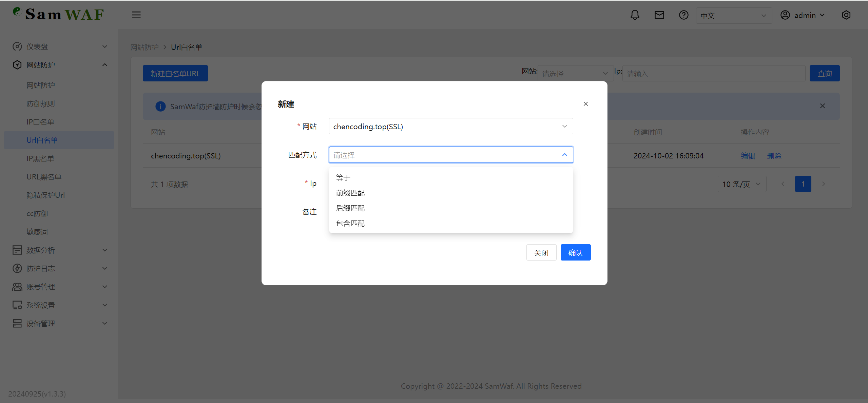Close the 新建 dialog with the X icon
The width and height of the screenshot is (868, 403).
click(x=585, y=104)
